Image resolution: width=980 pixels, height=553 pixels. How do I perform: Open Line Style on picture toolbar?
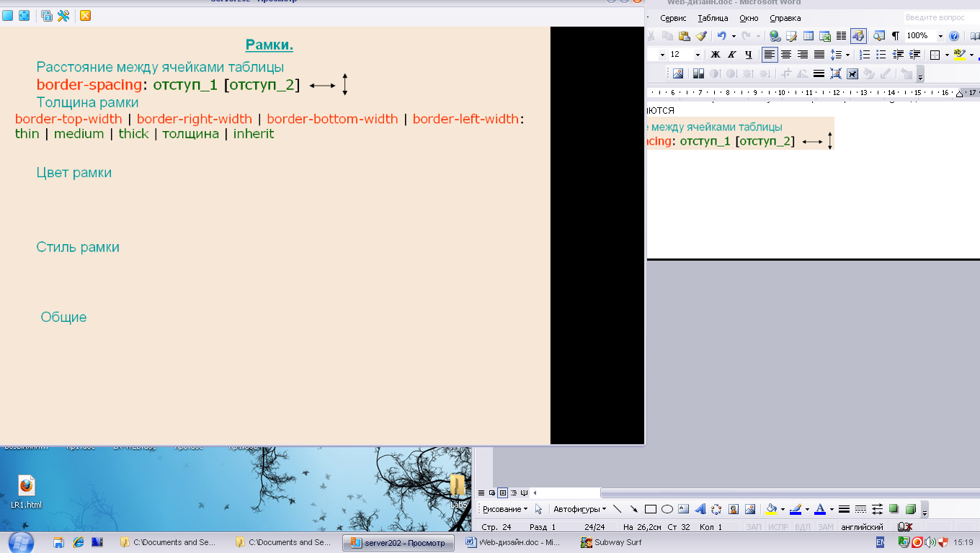(819, 73)
